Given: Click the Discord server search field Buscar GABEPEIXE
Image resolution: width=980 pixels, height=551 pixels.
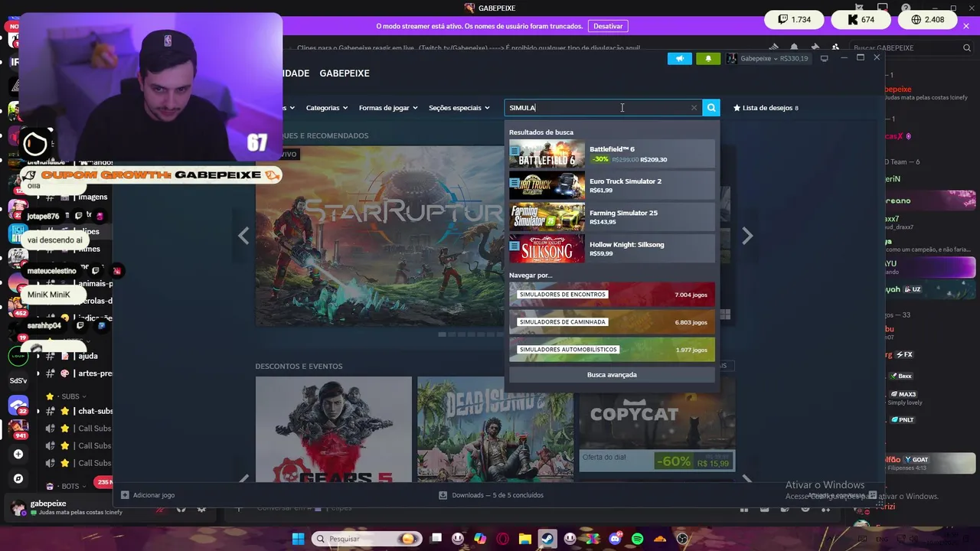Looking at the screenshot, I should pyautogui.click(x=910, y=47).
